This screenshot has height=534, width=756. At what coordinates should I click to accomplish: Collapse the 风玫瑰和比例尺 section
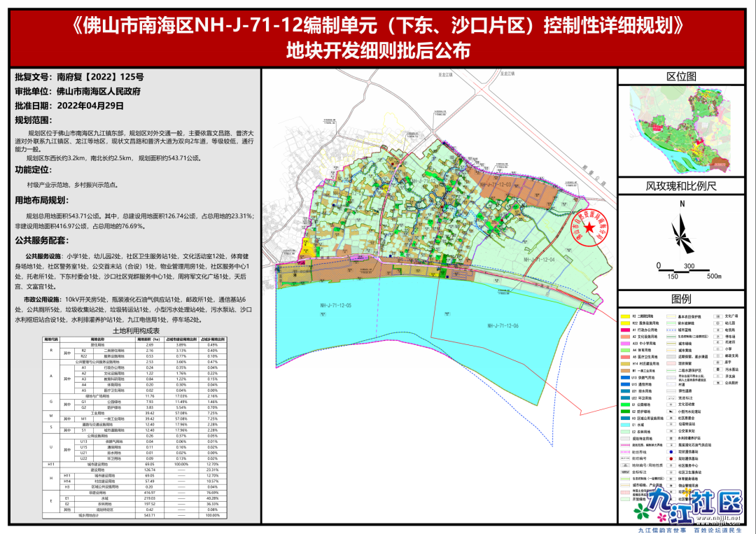pos(684,188)
